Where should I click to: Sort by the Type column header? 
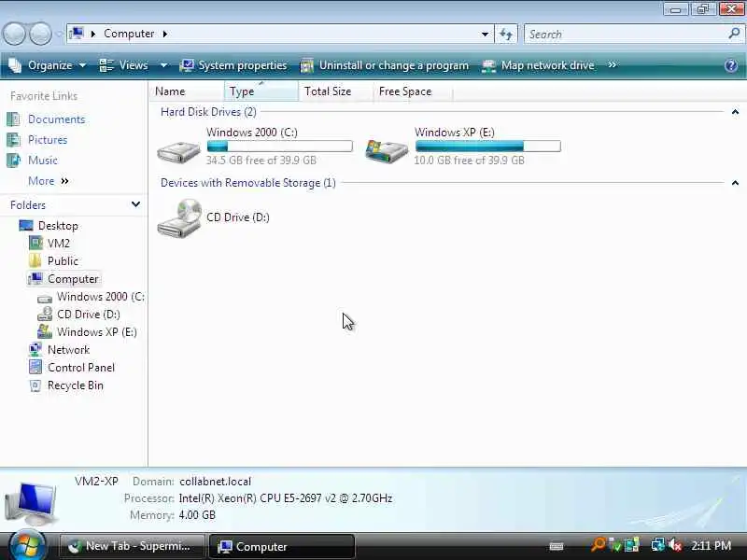261,91
